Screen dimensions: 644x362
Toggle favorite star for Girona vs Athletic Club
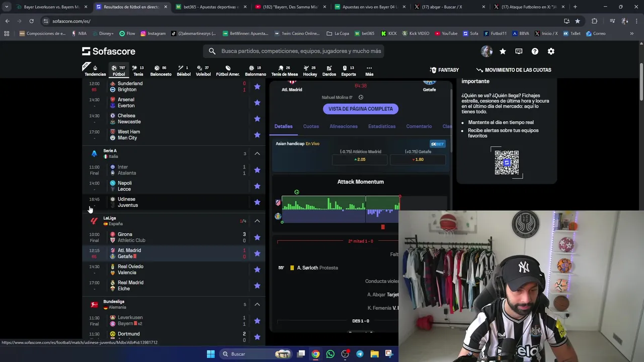[257, 237]
